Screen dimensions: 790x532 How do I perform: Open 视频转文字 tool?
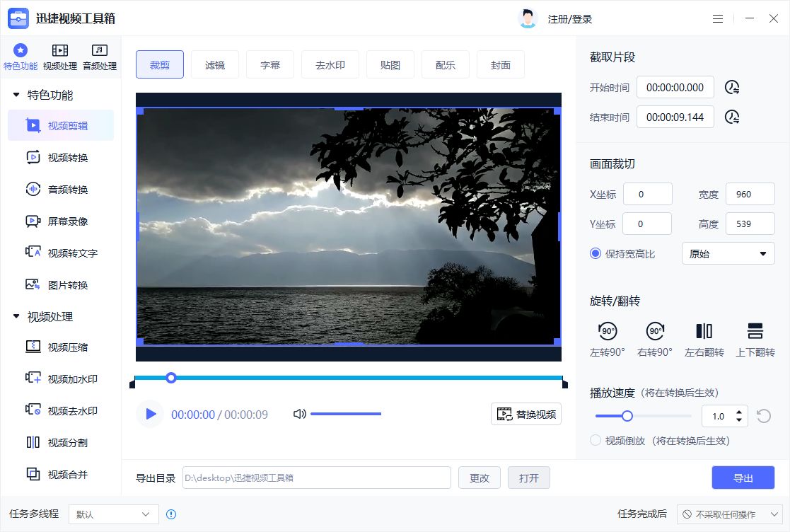(x=61, y=253)
